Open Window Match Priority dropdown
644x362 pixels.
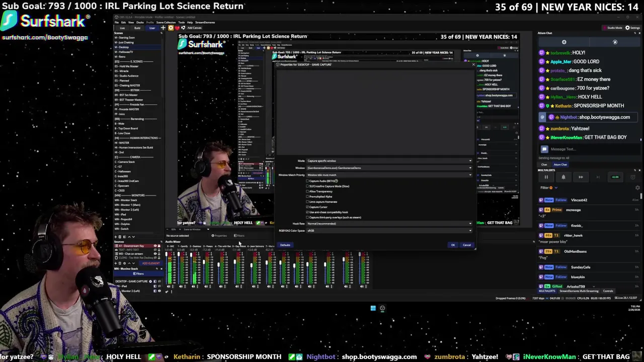pos(389,175)
